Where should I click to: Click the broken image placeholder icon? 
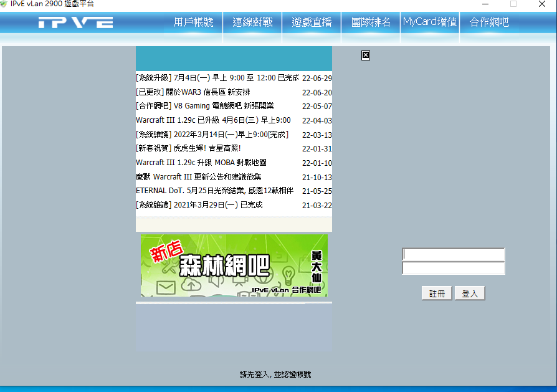[x=366, y=55]
